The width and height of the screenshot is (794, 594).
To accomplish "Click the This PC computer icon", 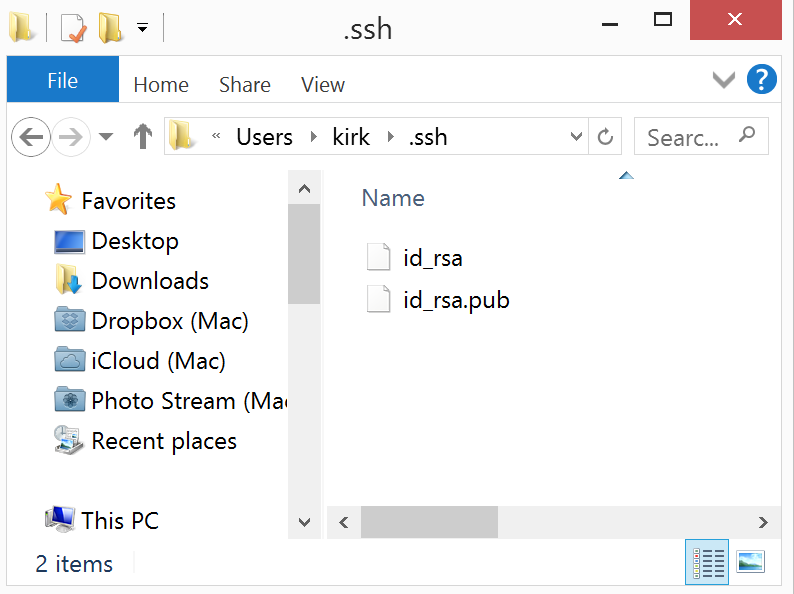I will (x=60, y=519).
